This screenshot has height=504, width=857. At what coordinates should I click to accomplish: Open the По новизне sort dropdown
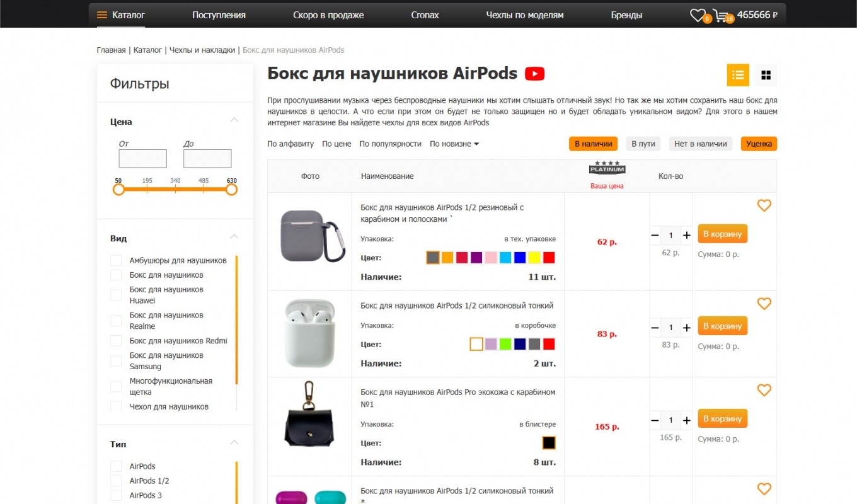[454, 144]
